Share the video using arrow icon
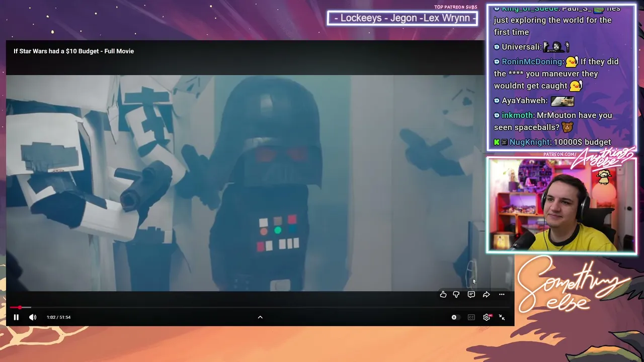 pos(487,295)
